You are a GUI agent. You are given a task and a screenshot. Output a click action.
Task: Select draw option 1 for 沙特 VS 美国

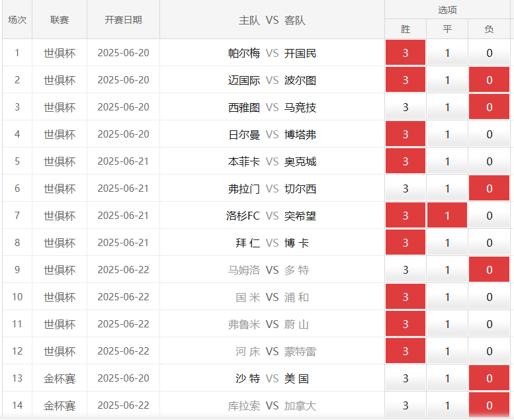click(x=447, y=378)
